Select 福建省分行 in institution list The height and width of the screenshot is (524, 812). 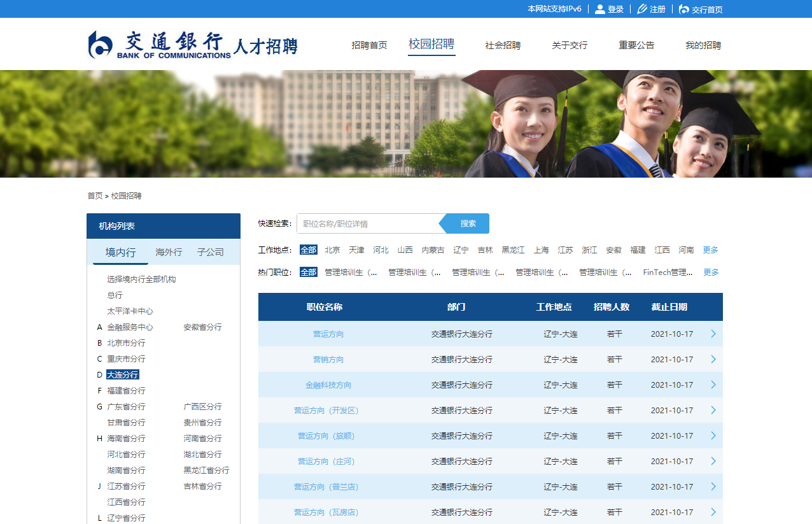(126, 391)
